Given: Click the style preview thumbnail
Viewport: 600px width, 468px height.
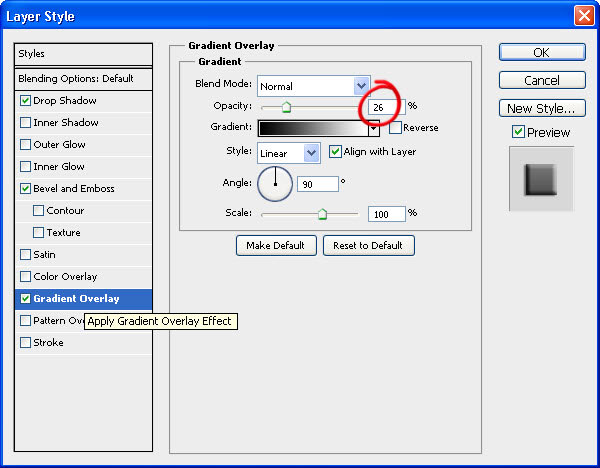Looking at the screenshot, I should click(541, 179).
